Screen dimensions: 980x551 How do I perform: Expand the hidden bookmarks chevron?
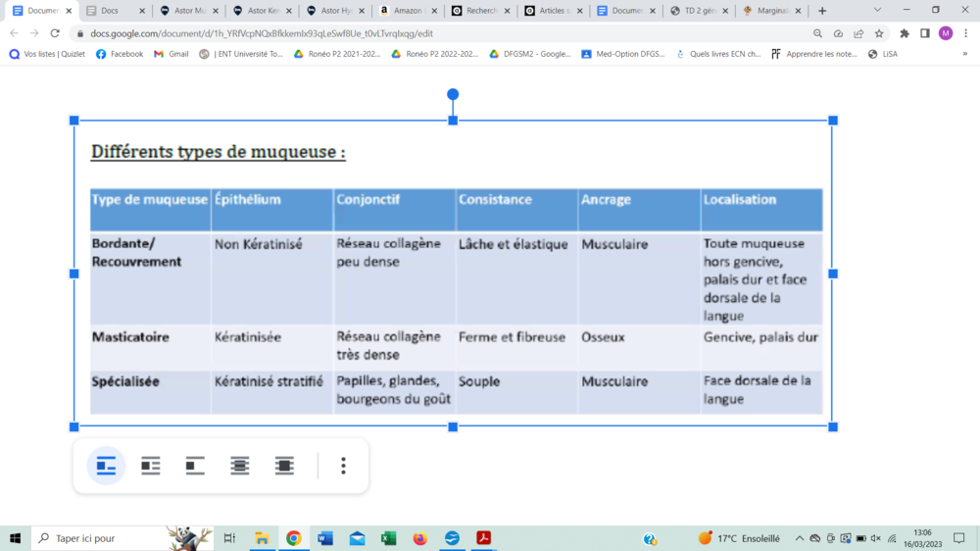click(965, 54)
